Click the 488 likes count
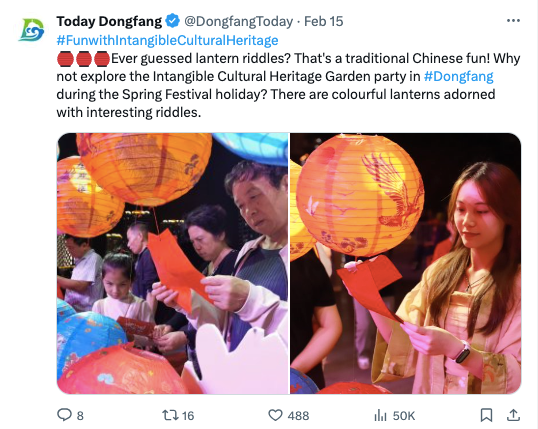Screen dimensions: 538x429 click(298, 416)
